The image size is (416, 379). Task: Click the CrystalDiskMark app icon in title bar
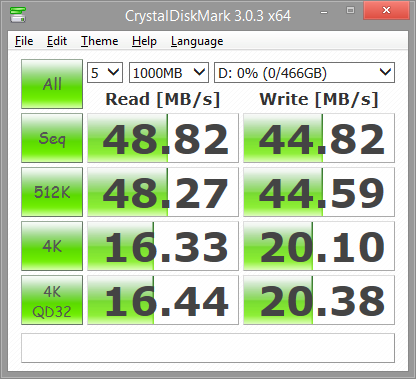pyautogui.click(x=18, y=15)
